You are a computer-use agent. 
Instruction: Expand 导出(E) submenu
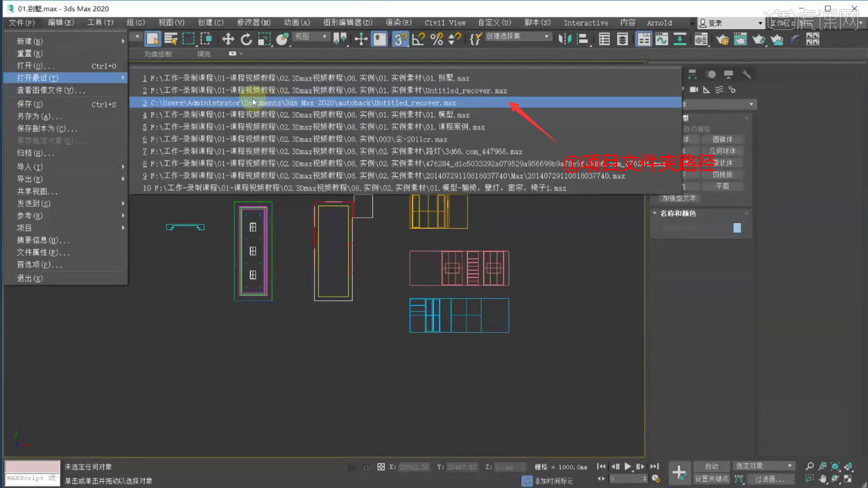pos(66,179)
